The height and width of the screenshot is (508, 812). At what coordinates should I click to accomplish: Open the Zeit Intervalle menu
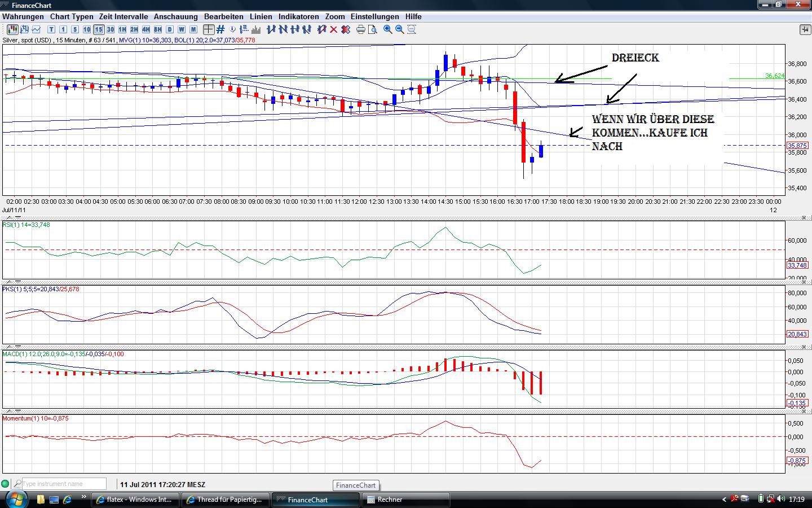point(123,17)
